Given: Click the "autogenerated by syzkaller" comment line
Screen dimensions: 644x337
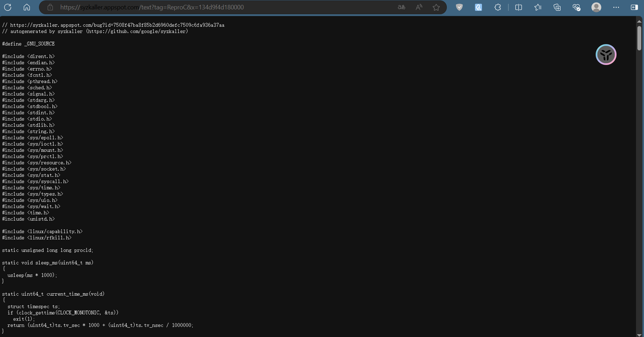Looking at the screenshot, I should point(95,31).
